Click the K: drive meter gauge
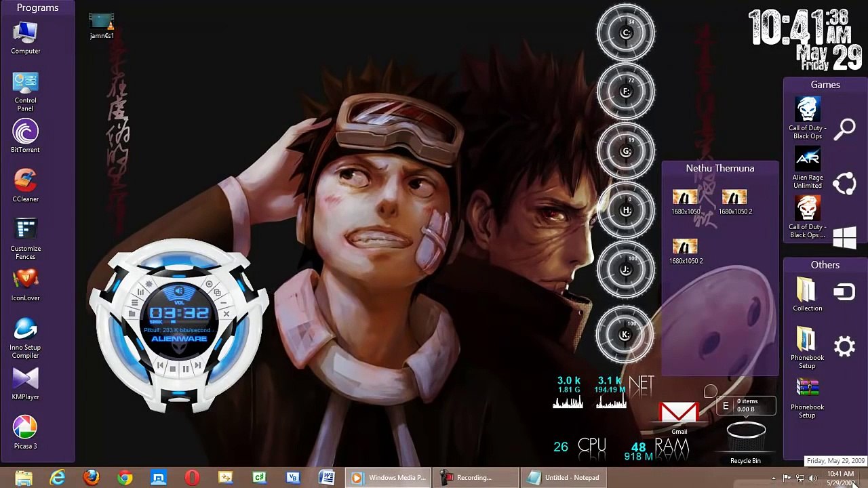The width and height of the screenshot is (868, 488). click(x=626, y=334)
